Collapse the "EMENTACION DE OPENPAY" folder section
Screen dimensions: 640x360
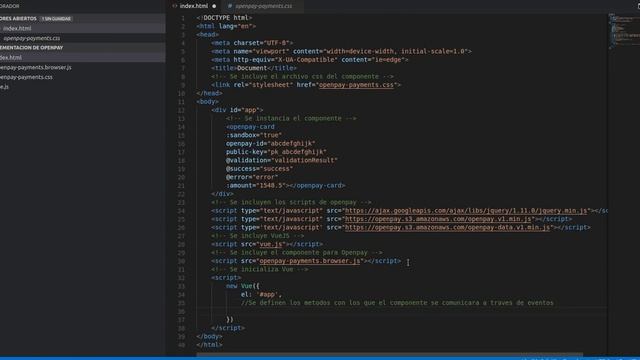31,48
